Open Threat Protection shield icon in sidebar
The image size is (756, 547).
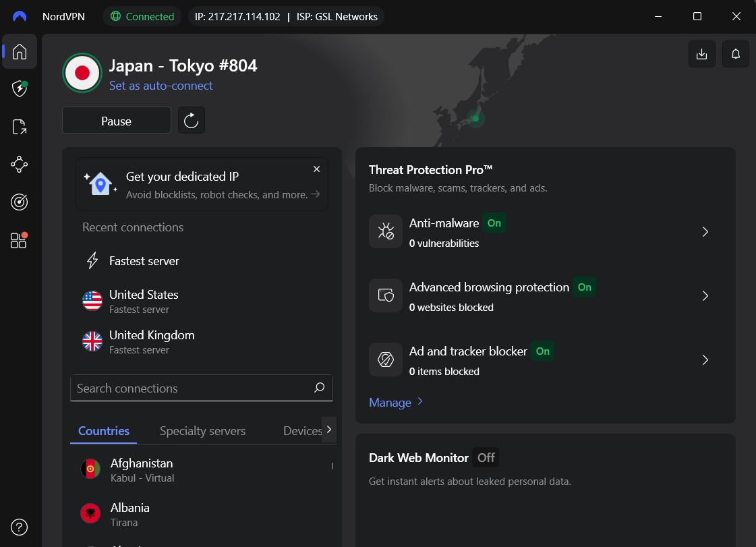click(x=20, y=89)
